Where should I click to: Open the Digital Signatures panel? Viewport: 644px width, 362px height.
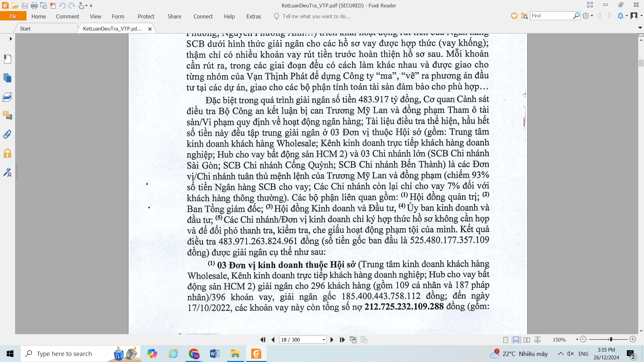[x=7, y=172]
